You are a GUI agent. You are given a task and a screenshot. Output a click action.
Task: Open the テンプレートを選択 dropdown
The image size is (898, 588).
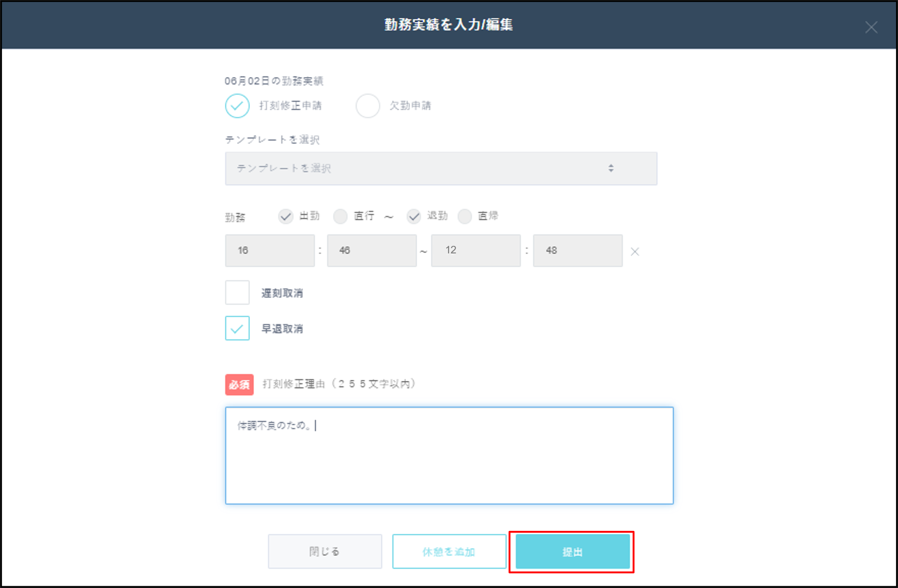tap(441, 169)
